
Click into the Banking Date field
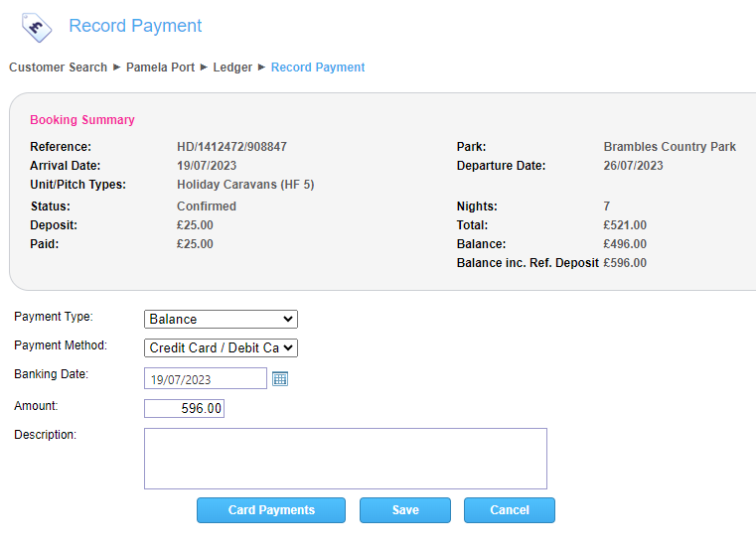[205, 378]
